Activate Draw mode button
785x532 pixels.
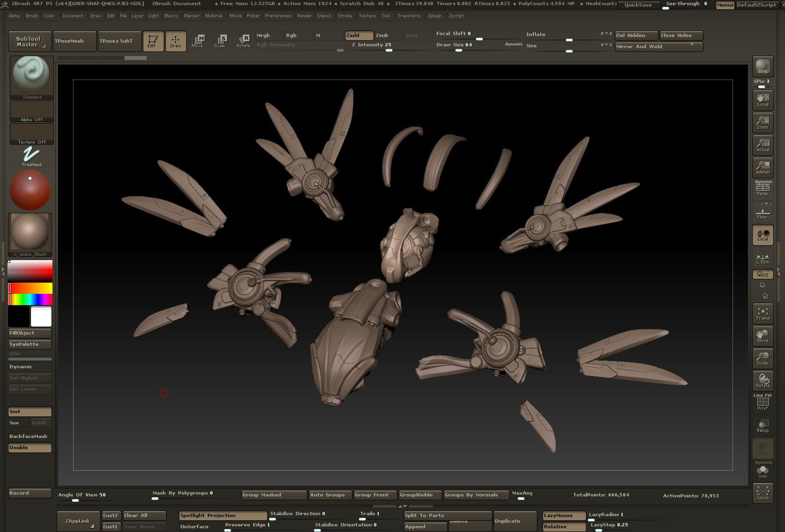(176, 41)
